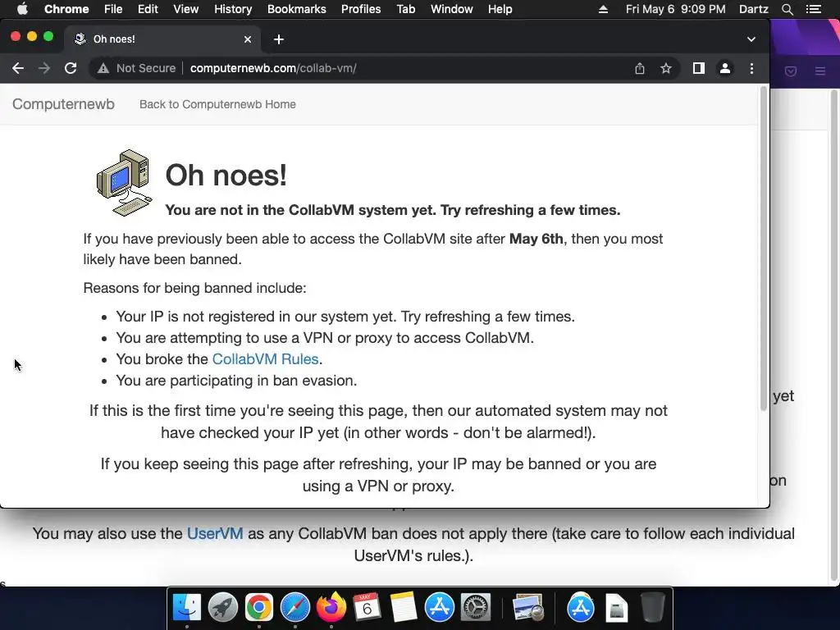
Task: Expand the tab search chevron
Action: pos(751,39)
